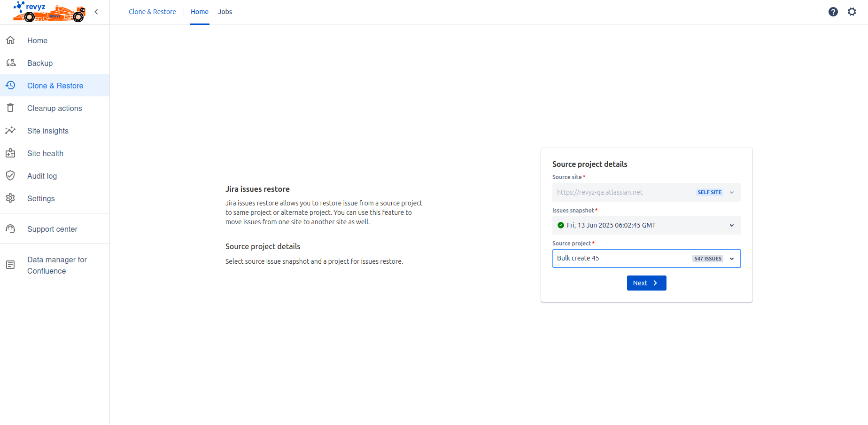
Task: Click the revyz logo
Action: click(49, 12)
